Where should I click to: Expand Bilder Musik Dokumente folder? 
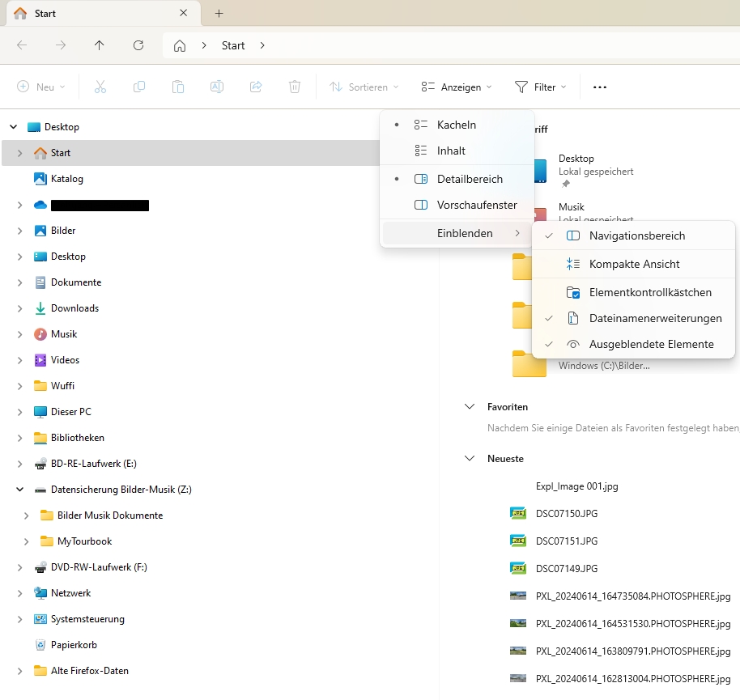coord(27,515)
